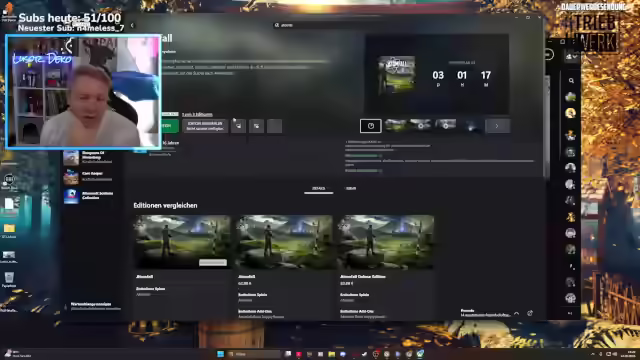Open the weather widget on taskbar

[17, 354]
